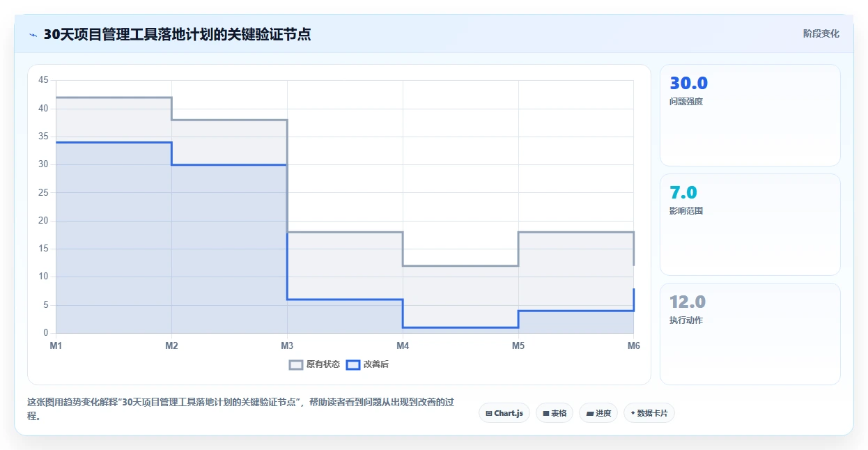Viewport: 868px width, 450px height.
Task: Click the 0 y-axis value
Action: tap(46, 333)
